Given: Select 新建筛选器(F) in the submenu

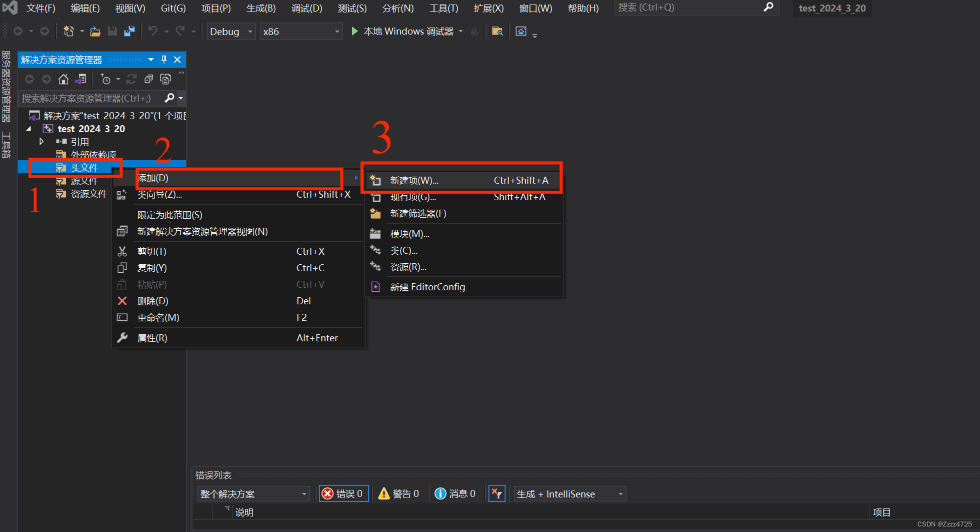Looking at the screenshot, I should (464, 214).
